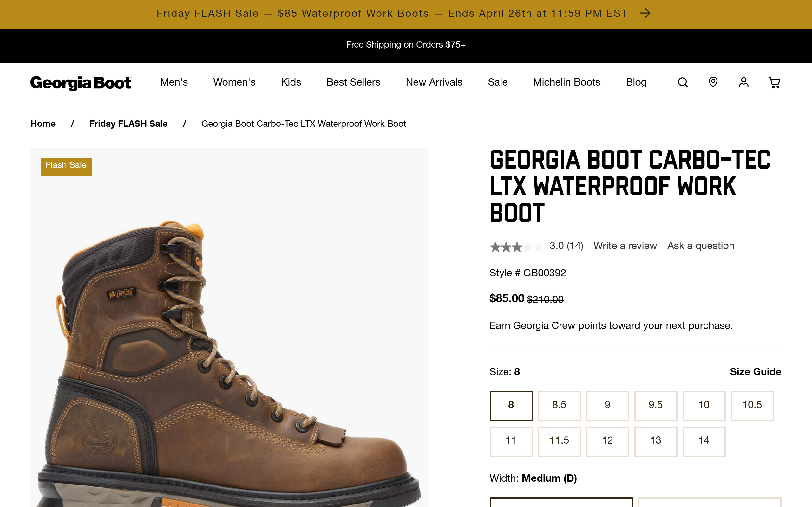Go to Friday FLASH Sale breadcrumb
This screenshot has height=507, width=812.
pyautogui.click(x=128, y=124)
